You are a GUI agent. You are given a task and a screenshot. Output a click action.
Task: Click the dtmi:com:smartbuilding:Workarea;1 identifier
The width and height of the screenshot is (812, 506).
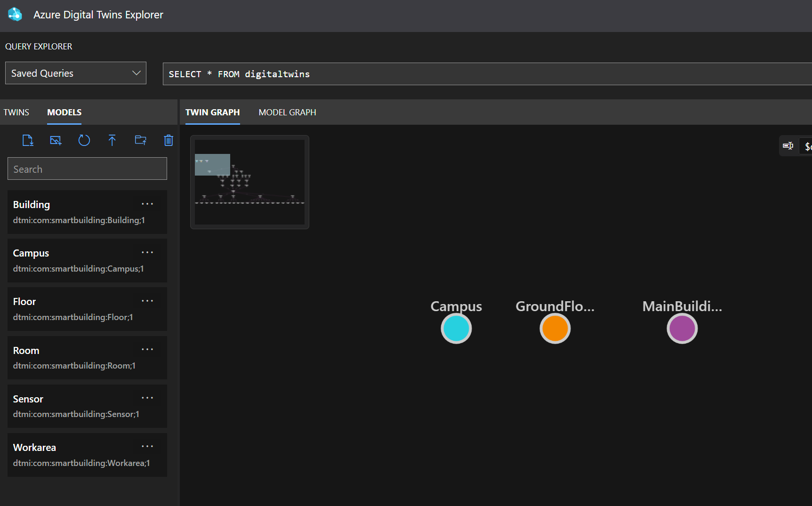(81, 463)
